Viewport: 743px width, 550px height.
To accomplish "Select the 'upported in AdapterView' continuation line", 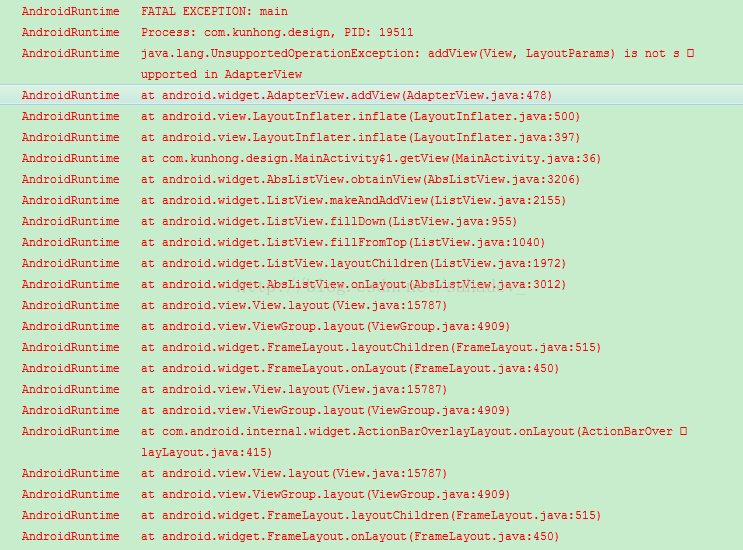I will coord(221,74).
